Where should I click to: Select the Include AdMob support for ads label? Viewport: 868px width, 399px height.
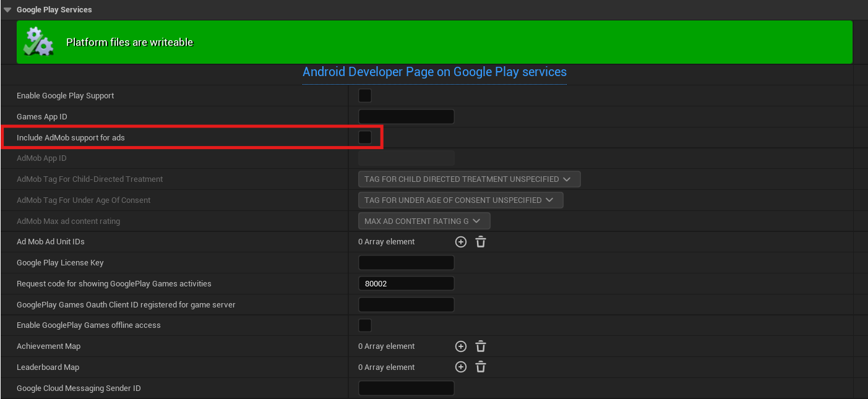tap(71, 137)
